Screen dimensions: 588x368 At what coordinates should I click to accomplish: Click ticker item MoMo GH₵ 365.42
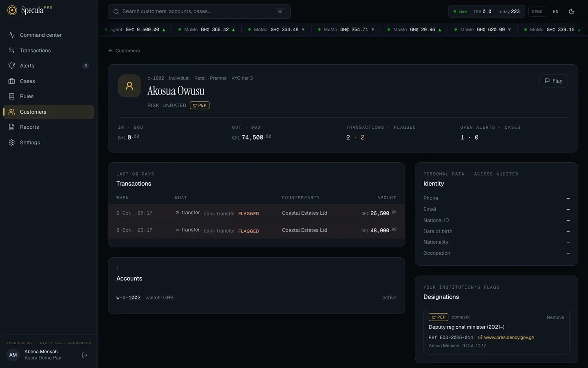coord(207,30)
